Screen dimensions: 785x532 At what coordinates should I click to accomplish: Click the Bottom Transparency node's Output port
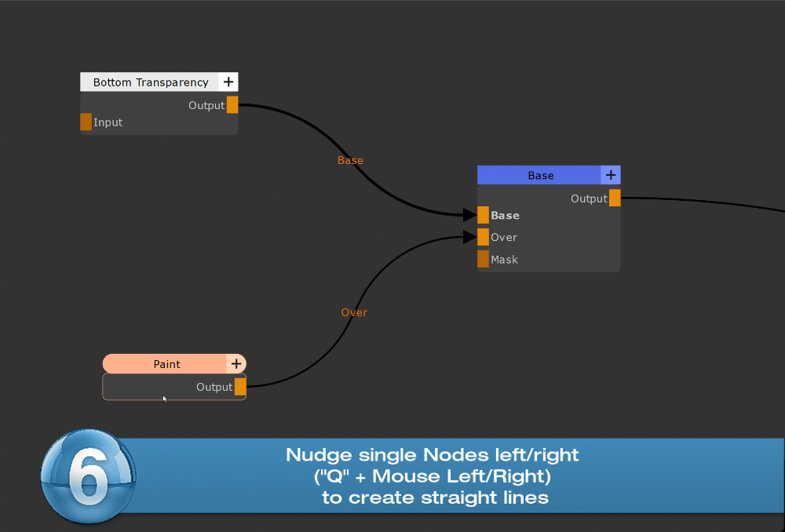click(x=232, y=105)
